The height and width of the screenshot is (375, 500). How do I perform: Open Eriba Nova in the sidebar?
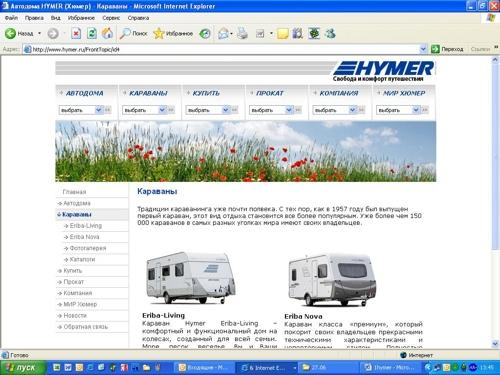point(84,237)
